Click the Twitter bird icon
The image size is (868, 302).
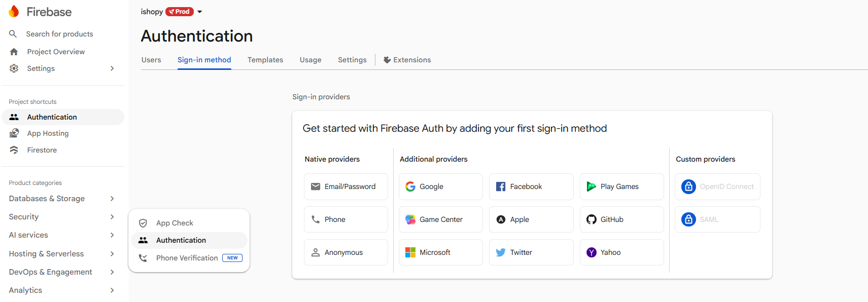(x=501, y=252)
